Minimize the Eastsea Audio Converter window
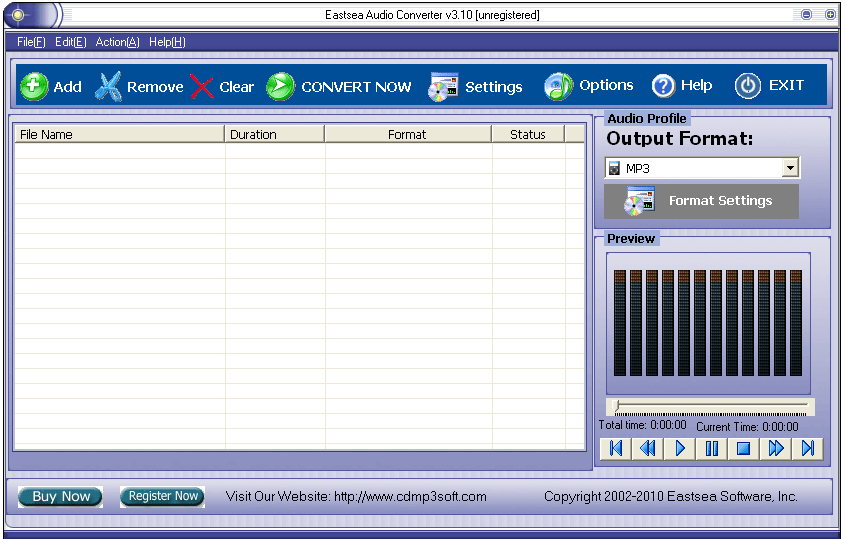The height and width of the screenshot is (539, 847). click(x=806, y=15)
